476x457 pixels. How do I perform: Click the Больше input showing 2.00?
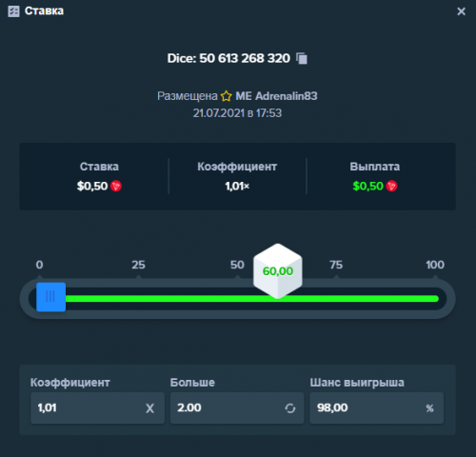point(237,408)
